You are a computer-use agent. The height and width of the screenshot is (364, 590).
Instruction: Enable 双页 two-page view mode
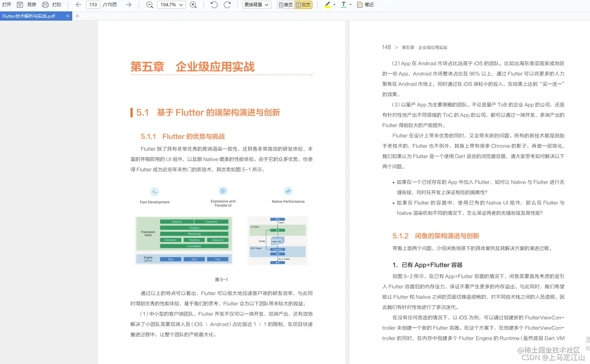303,5
